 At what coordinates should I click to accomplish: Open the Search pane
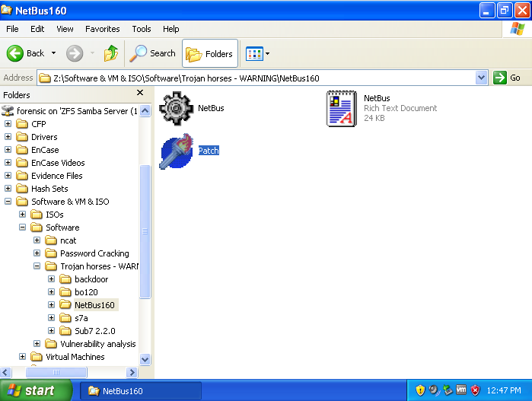[153, 53]
